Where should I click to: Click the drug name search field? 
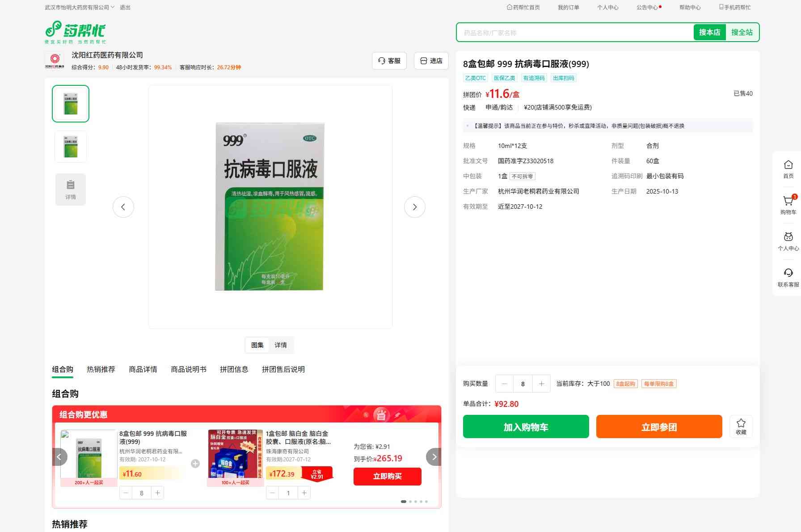574,33
